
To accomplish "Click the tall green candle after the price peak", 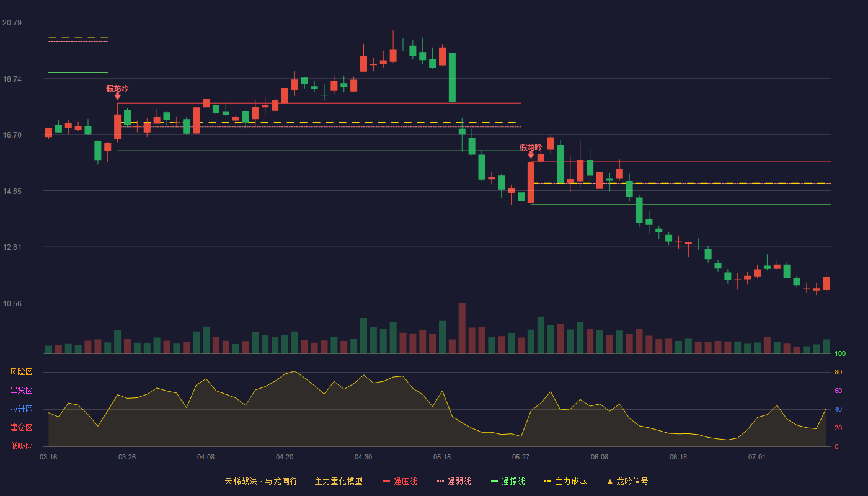I will click(x=452, y=77).
